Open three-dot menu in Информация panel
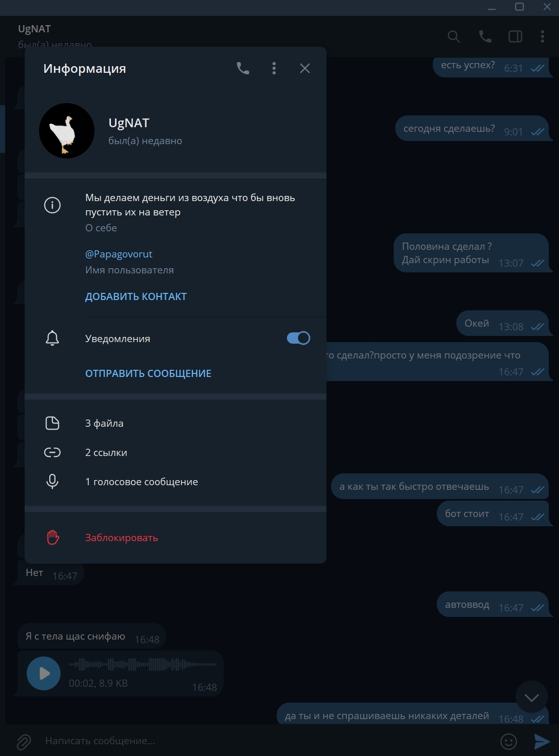Screen dimensions: 559x756 [x=274, y=68]
